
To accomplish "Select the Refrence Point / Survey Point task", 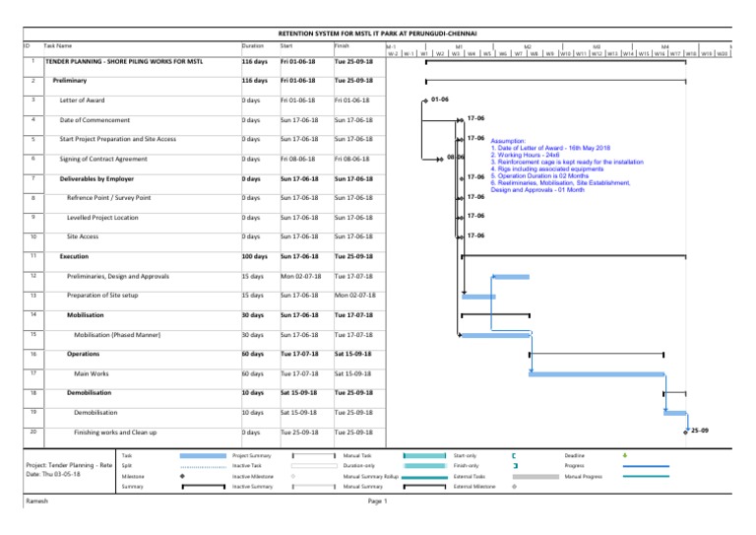I will (x=109, y=198).
